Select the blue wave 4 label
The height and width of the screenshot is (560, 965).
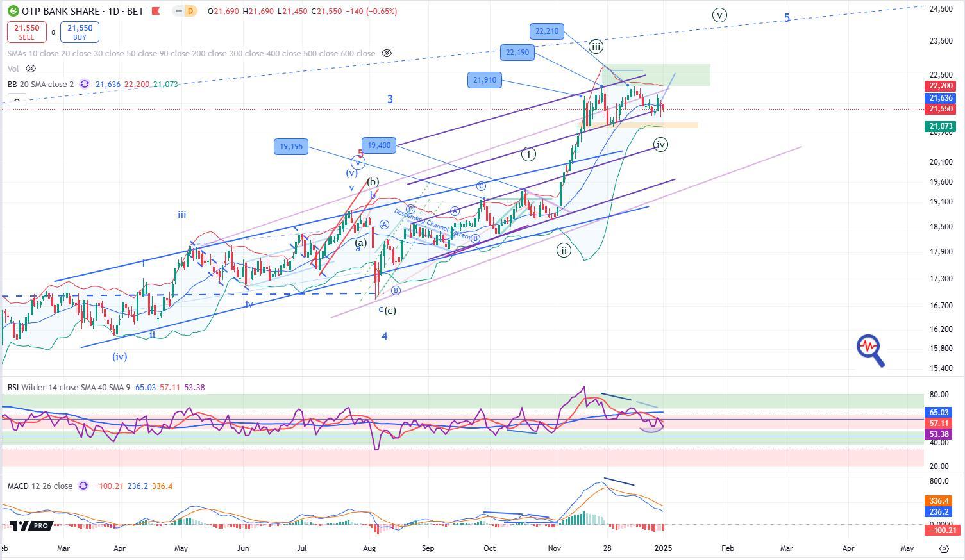point(384,336)
